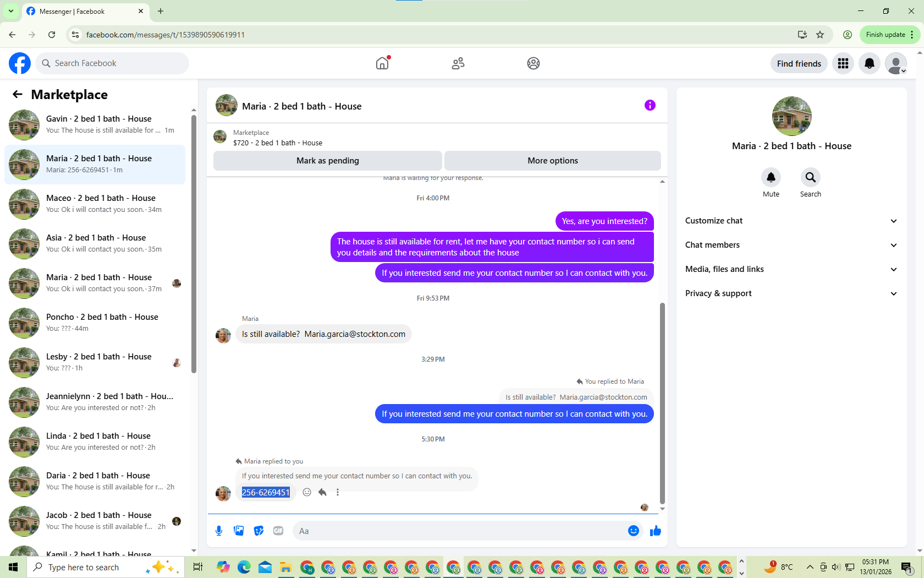Image resolution: width=924 pixels, height=578 pixels.
Task: Click the browser address bar URL
Action: click(x=166, y=35)
